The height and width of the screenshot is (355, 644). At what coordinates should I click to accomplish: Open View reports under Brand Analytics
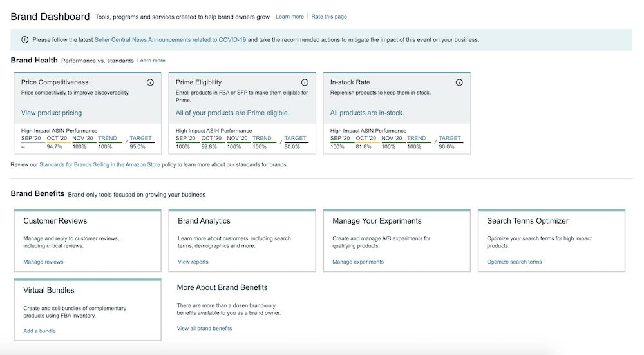[x=193, y=262]
